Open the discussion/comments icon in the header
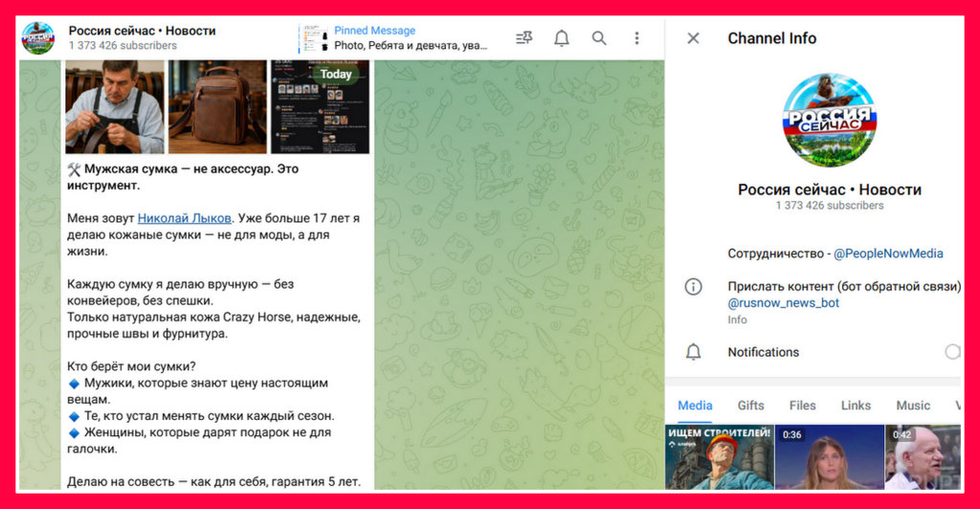This screenshot has width=980, height=509. pos(523,38)
